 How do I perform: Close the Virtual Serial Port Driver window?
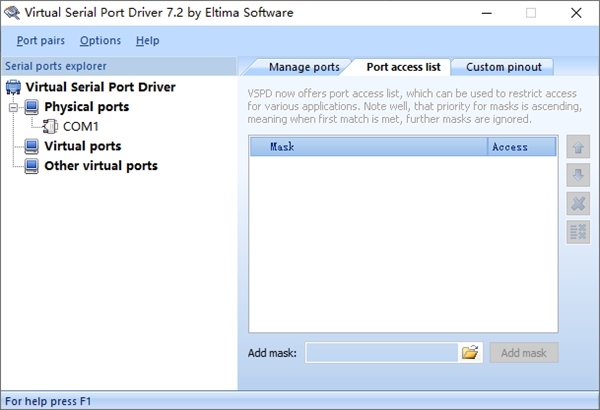point(576,13)
